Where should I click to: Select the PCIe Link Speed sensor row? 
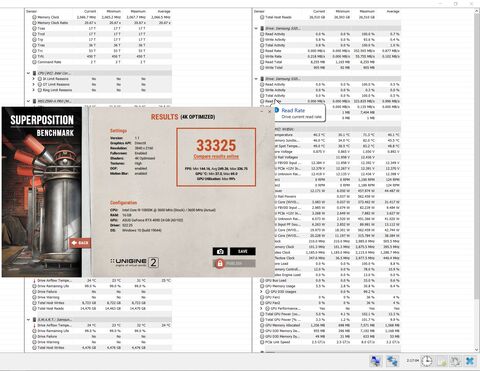coord(330,342)
